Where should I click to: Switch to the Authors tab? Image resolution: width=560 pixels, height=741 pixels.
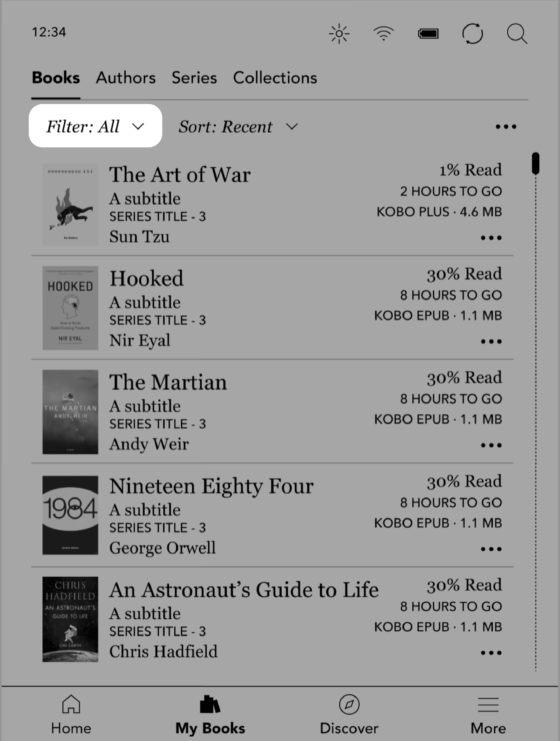click(x=126, y=76)
